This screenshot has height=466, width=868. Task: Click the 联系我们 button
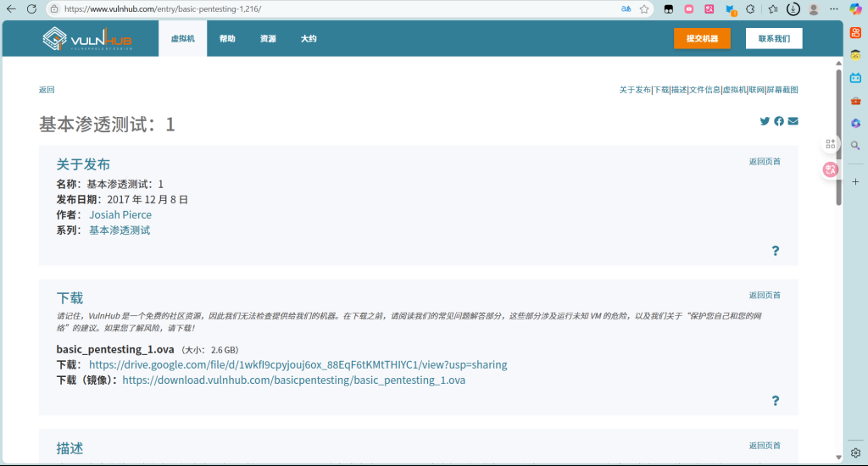774,39
